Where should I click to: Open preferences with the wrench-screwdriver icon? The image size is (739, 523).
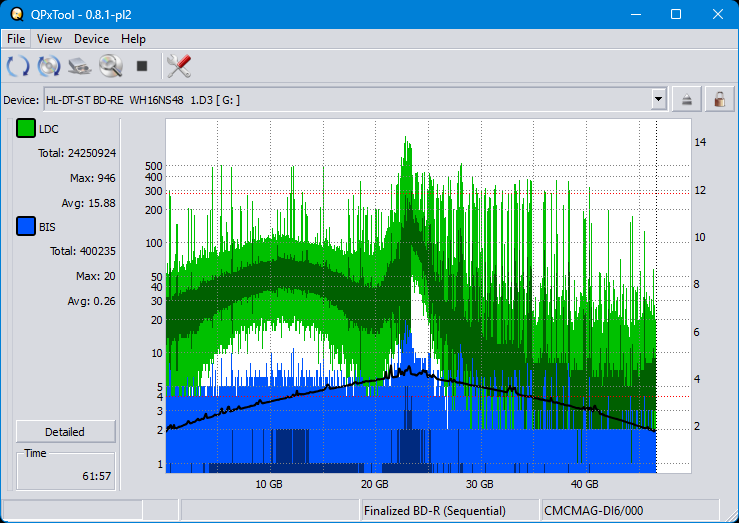coord(179,67)
